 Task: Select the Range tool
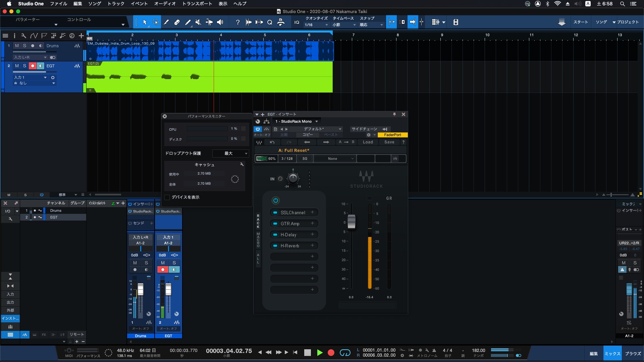(x=156, y=22)
